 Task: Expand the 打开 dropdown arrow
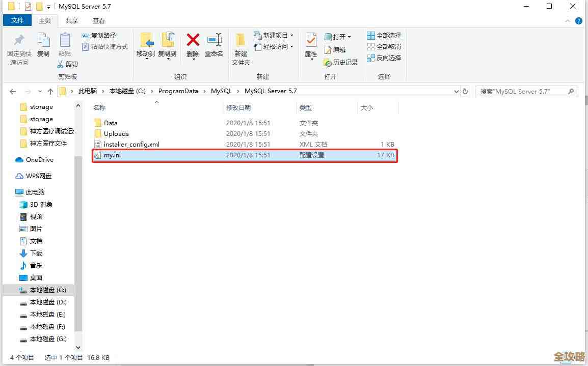(349, 36)
